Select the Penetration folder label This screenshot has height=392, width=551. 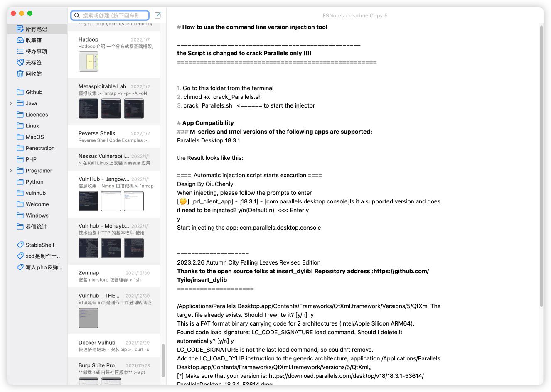point(40,148)
